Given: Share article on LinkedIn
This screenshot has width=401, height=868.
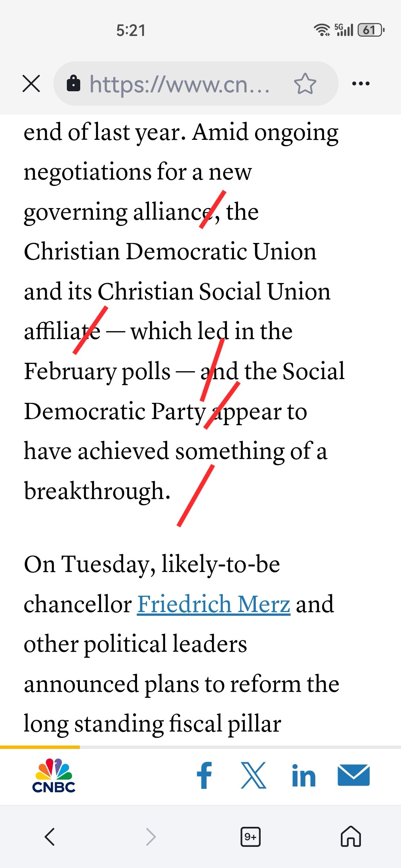Looking at the screenshot, I should point(304,776).
